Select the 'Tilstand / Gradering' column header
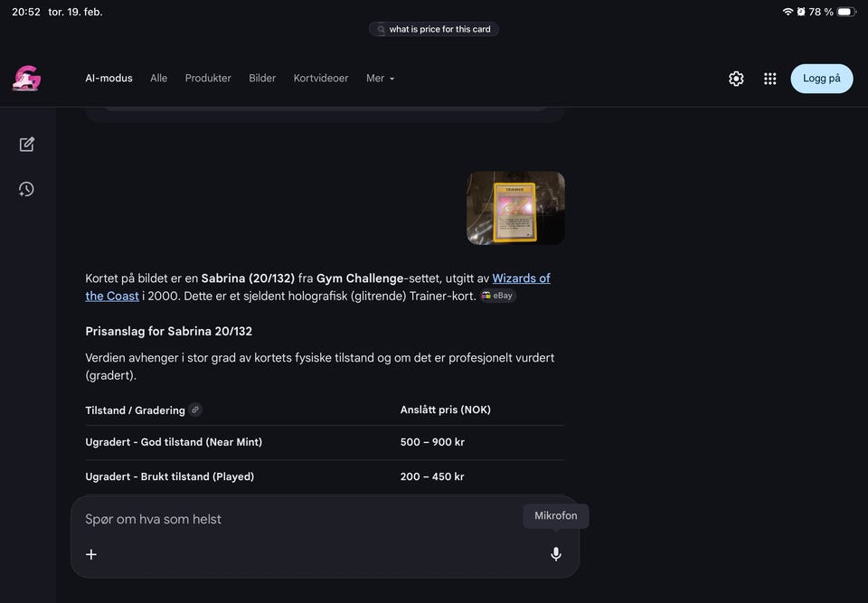 click(135, 410)
